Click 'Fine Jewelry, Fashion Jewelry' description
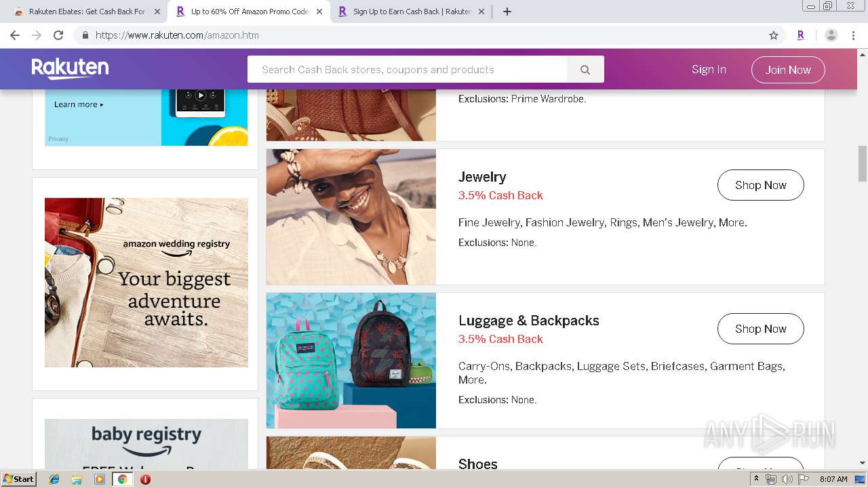 click(x=603, y=222)
